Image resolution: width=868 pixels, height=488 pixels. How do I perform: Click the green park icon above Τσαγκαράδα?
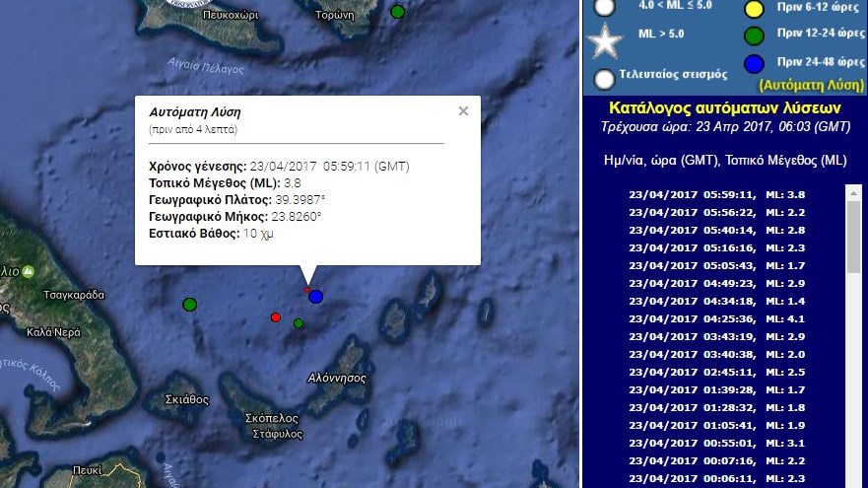[29, 270]
